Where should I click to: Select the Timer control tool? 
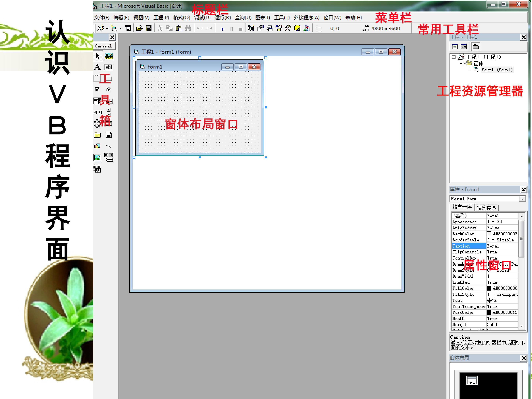97,123
